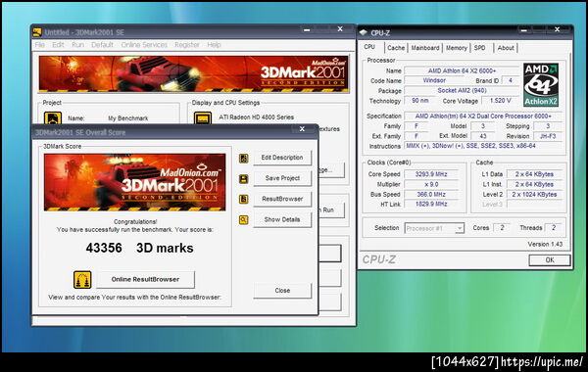Image resolution: width=588 pixels, height=372 pixels.
Task: Click the 3DMark2001 banner in score dialog
Action: coord(134,182)
